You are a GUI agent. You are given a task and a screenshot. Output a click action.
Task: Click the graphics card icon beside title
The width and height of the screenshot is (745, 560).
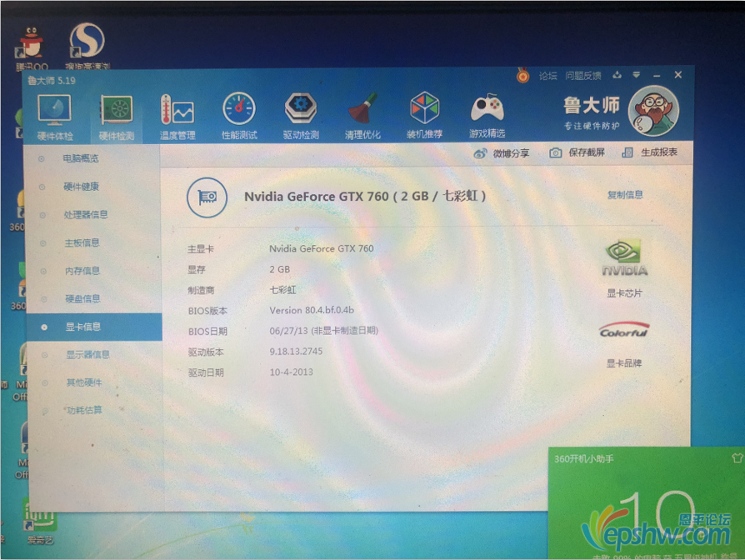coord(207,197)
